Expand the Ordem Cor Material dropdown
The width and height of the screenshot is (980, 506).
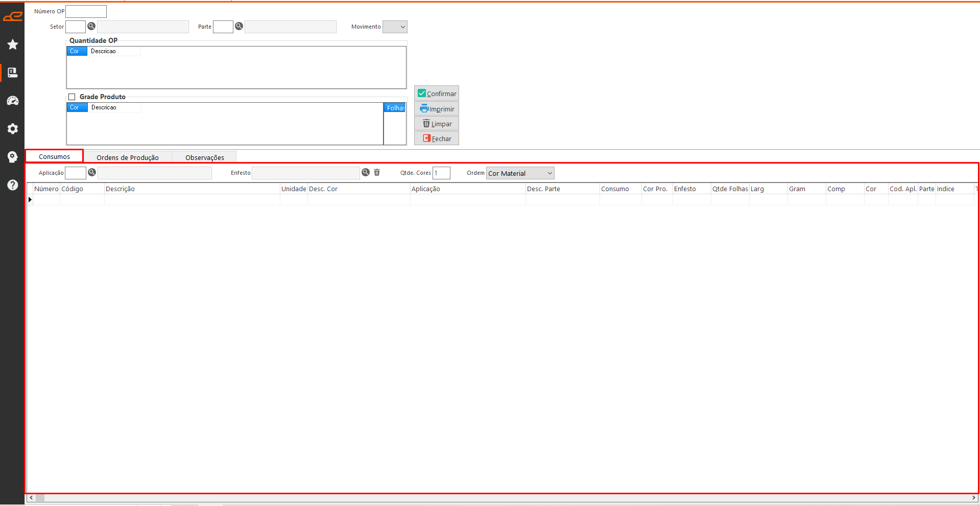tap(520, 173)
